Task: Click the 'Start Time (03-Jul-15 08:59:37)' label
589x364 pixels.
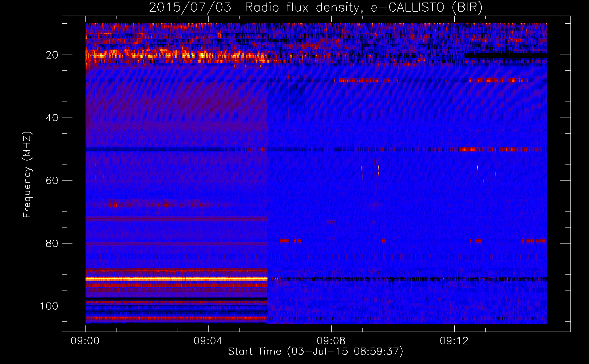Action: click(316, 352)
